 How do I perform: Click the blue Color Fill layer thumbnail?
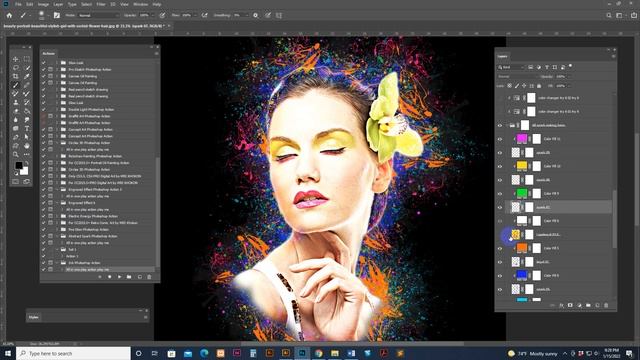coord(522,275)
